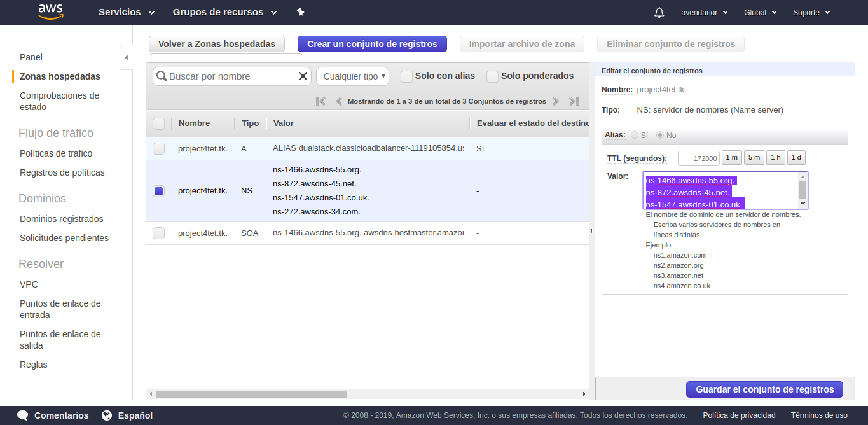Select the Alias Sí radio button
The width and height of the screenshot is (868, 425).
pos(635,136)
